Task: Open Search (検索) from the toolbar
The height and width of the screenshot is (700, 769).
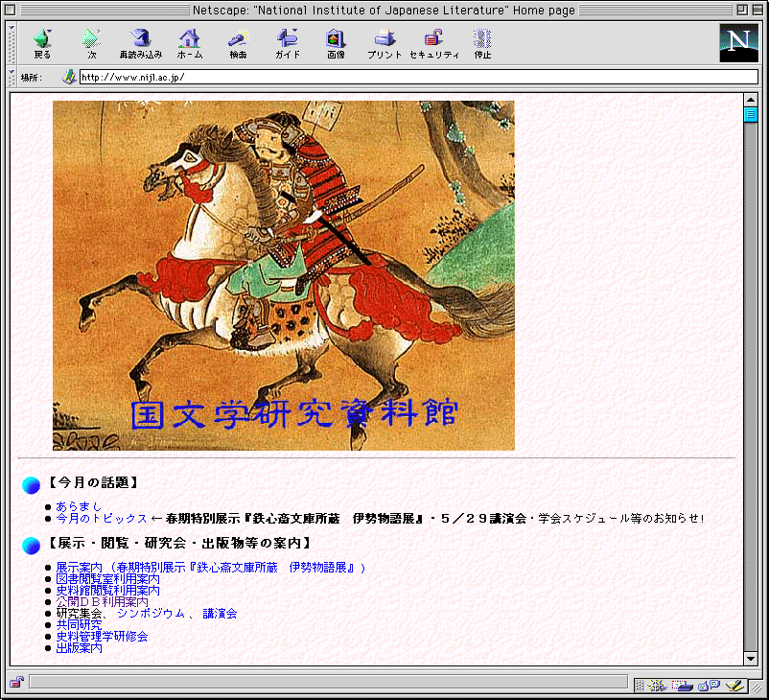Action: 238,43
